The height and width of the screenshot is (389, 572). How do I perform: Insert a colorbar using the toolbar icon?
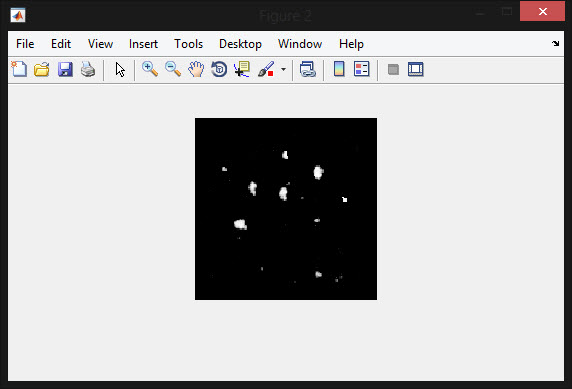[339, 69]
